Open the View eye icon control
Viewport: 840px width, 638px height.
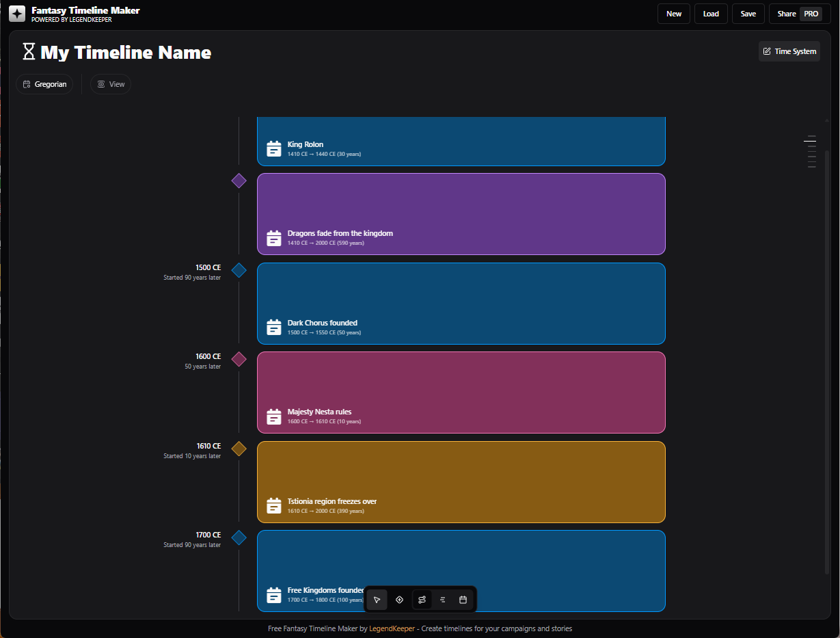click(101, 83)
